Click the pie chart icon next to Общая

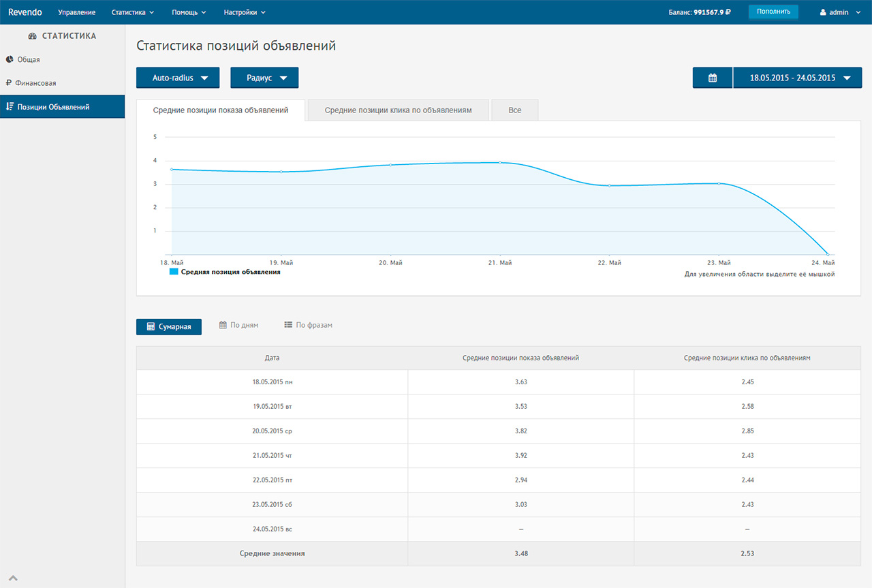(10, 59)
